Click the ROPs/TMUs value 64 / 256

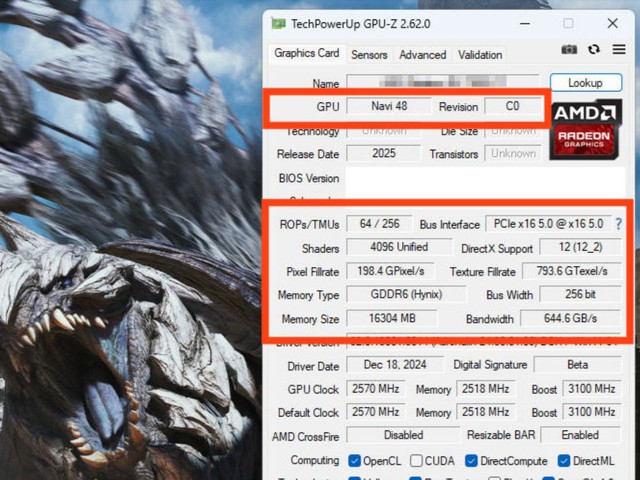[x=379, y=224]
